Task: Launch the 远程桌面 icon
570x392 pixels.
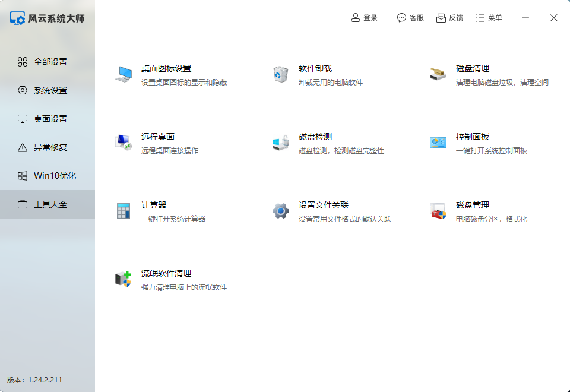Action: pos(123,143)
